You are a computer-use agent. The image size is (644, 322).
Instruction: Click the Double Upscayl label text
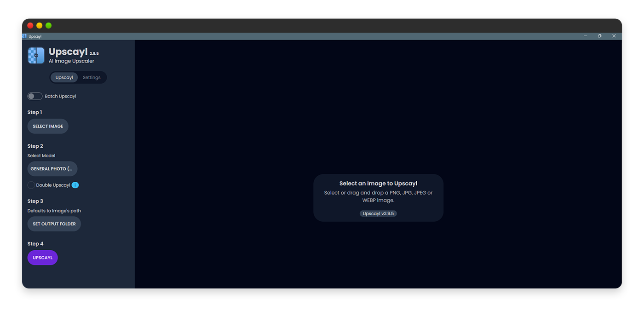pos(53,185)
